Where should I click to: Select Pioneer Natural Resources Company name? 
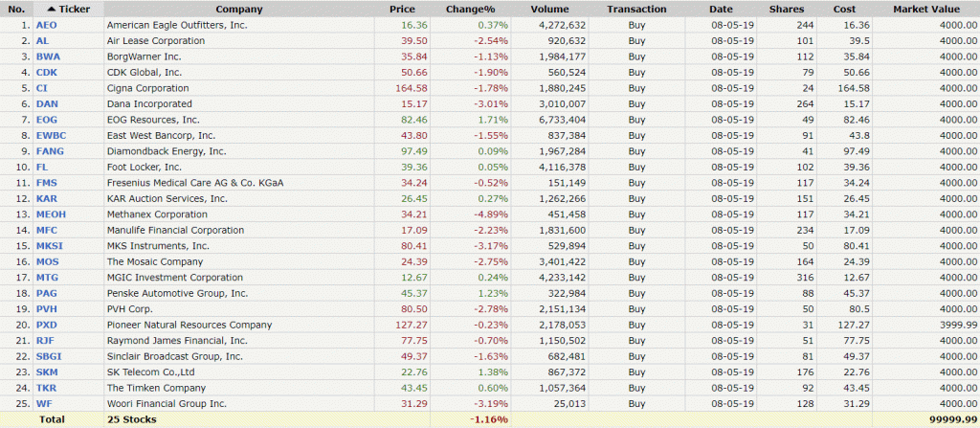pyautogui.click(x=189, y=325)
